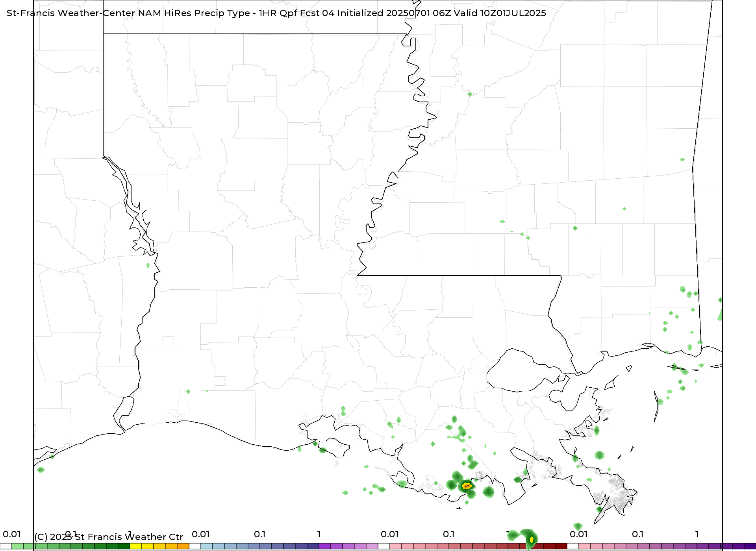Select the brightest yellow swatch in the color bar
Image resolution: width=756 pixels, height=551 pixels.
(x=136, y=546)
